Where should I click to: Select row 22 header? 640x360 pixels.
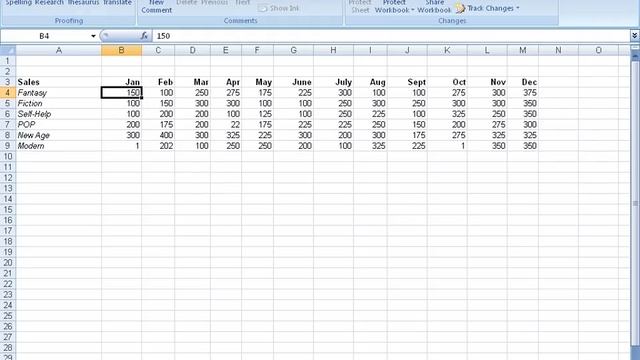(8, 284)
